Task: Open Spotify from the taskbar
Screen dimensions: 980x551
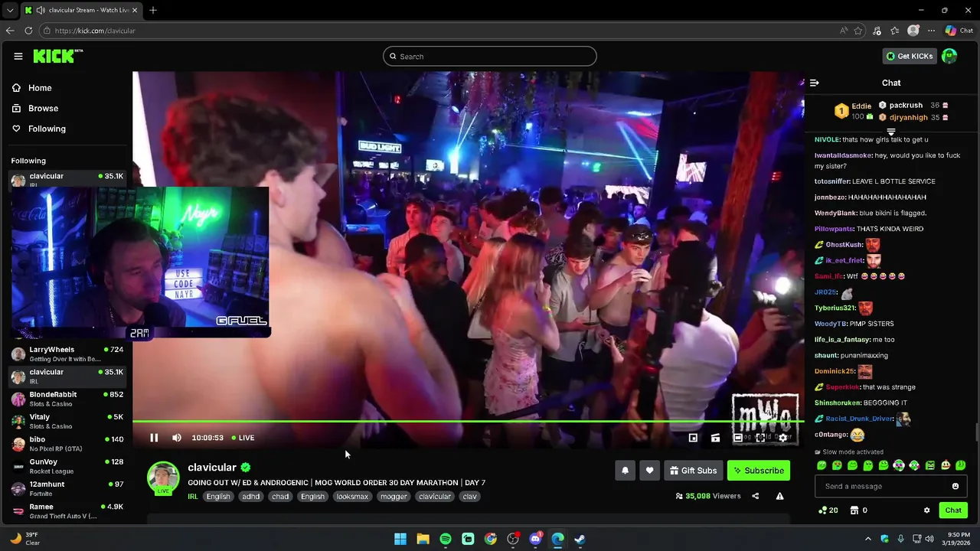Action: (446, 539)
